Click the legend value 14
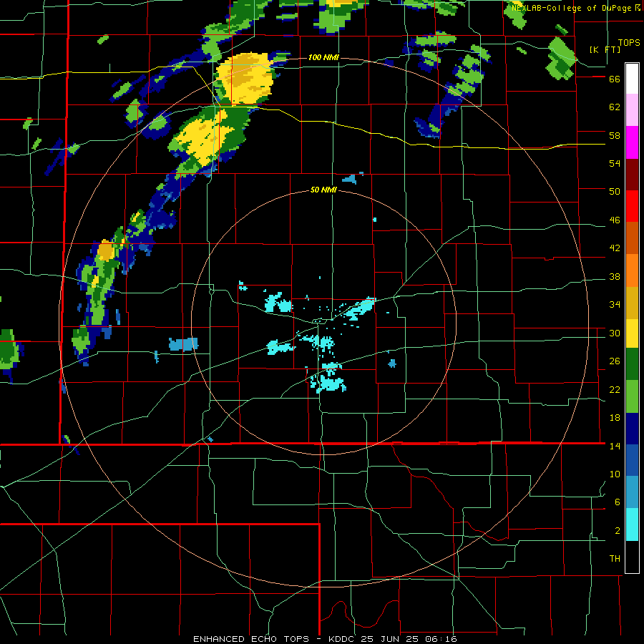 pos(615,446)
